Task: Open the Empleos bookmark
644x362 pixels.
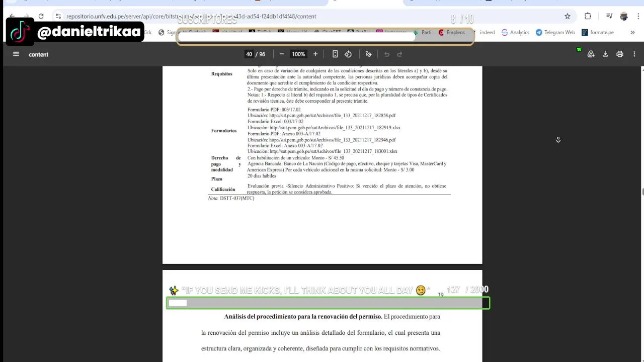Action: click(451, 32)
